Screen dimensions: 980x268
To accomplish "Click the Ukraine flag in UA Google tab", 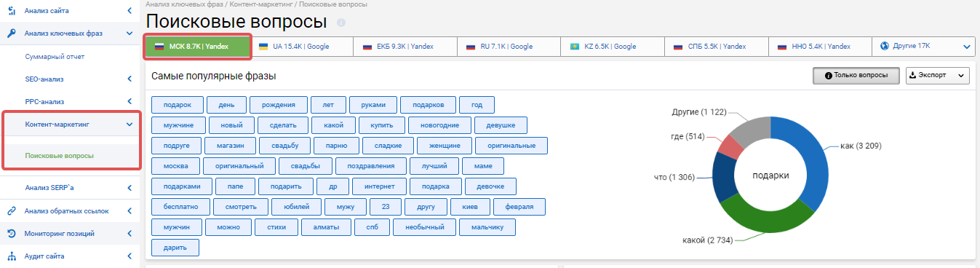I will 263,46.
